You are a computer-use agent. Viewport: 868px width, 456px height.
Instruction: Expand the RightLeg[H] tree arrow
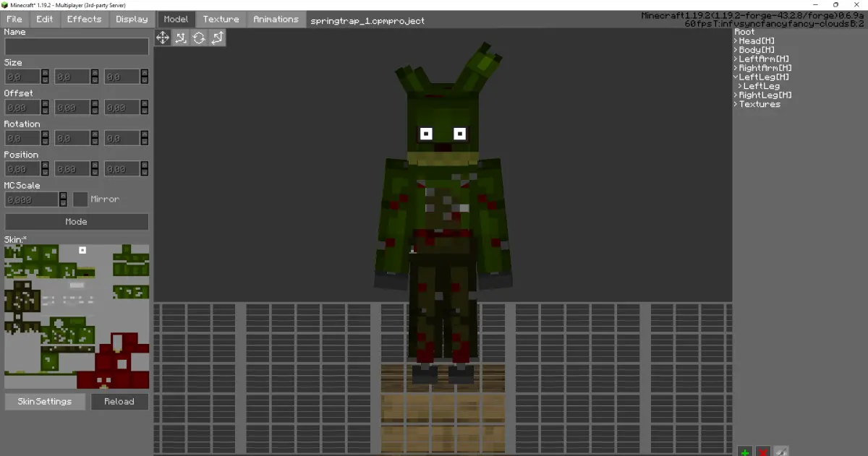tap(736, 95)
